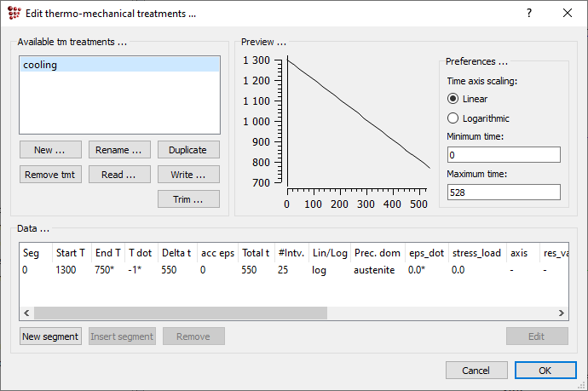Click the acc eps column header
Viewport: 588px width, 391px height.
pos(218,253)
